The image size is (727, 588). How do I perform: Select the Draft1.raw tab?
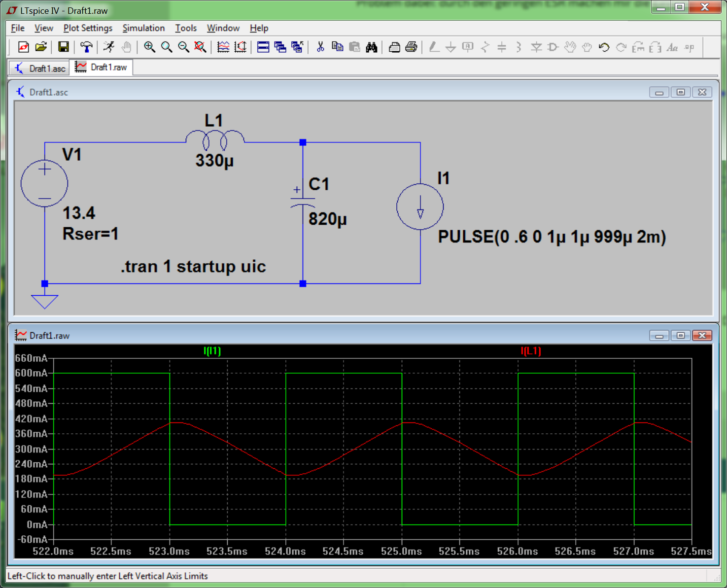tap(102, 68)
